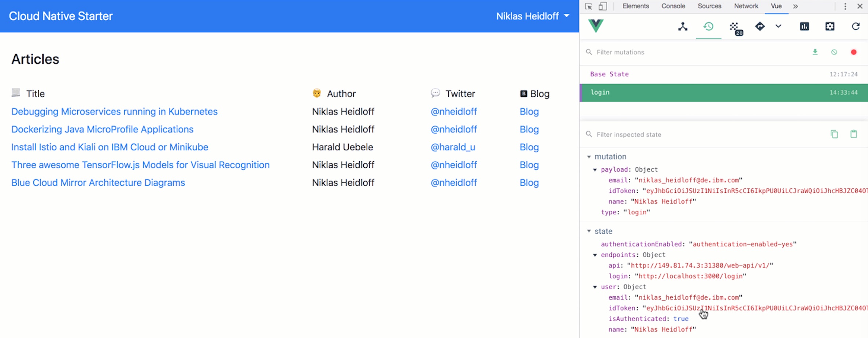The width and height of the screenshot is (868, 338).
Task: Toggle the red mutation recording button
Action: (x=854, y=52)
